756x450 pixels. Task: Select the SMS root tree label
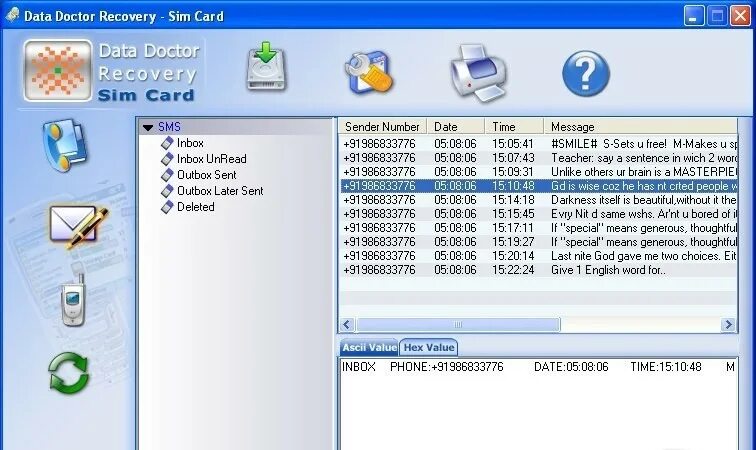click(x=169, y=127)
